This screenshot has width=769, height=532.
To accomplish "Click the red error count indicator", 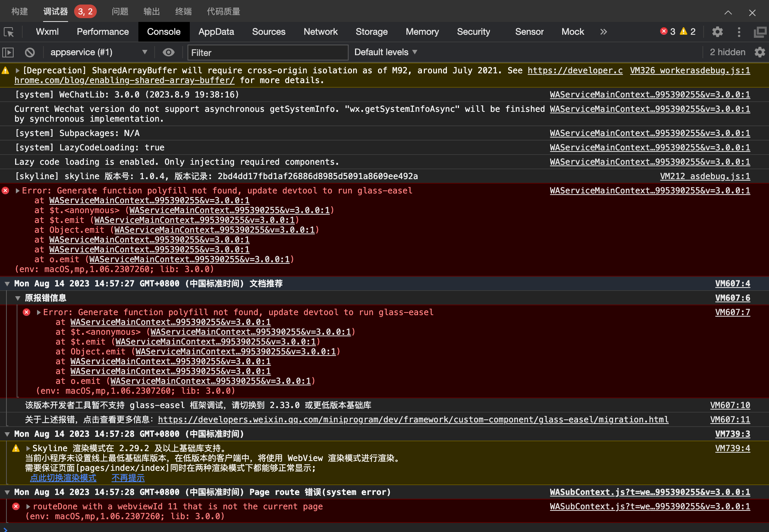I will (x=668, y=32).
